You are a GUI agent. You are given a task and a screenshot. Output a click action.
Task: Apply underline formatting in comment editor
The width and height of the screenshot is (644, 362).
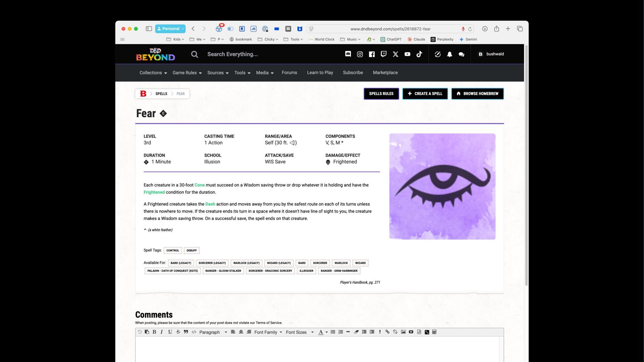(x=170, y=332)
